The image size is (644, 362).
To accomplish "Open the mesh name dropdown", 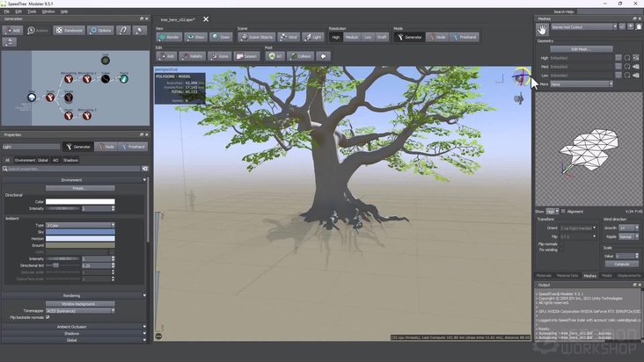I will point(583,26).
